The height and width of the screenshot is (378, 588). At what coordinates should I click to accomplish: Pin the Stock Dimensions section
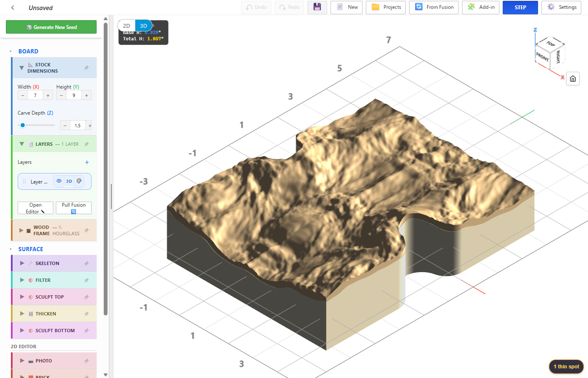click(87, 68)
